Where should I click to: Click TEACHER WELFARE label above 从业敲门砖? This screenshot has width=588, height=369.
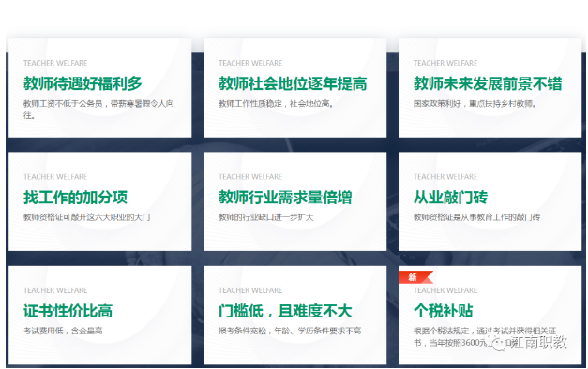[x=445, y=176]
